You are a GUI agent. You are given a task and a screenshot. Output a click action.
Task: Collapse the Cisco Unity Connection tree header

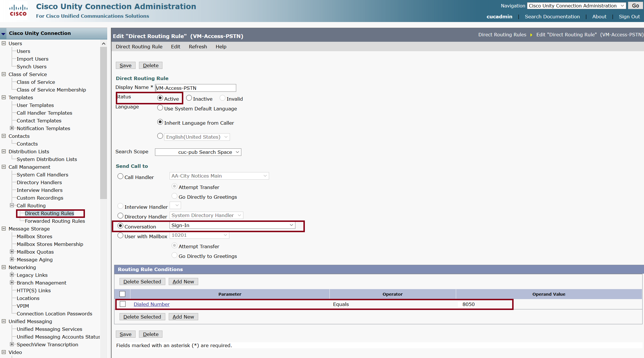(x=4, y=33)
